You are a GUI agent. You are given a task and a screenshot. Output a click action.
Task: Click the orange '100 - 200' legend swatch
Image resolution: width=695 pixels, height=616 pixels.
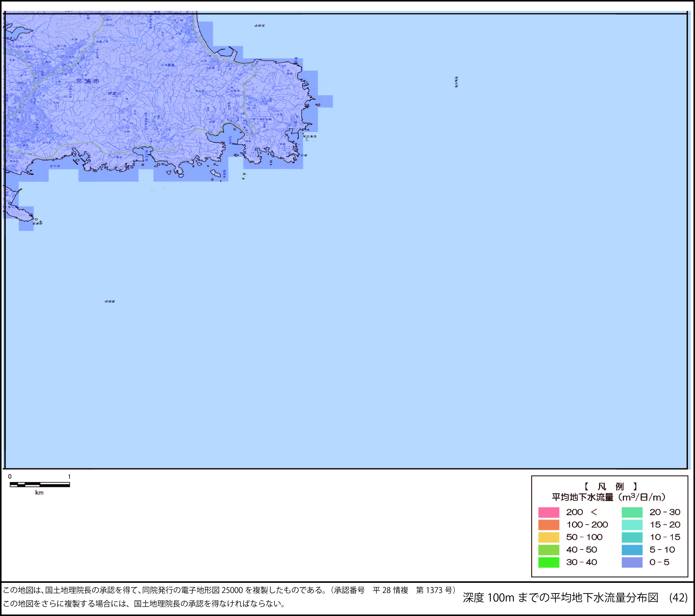548,525
